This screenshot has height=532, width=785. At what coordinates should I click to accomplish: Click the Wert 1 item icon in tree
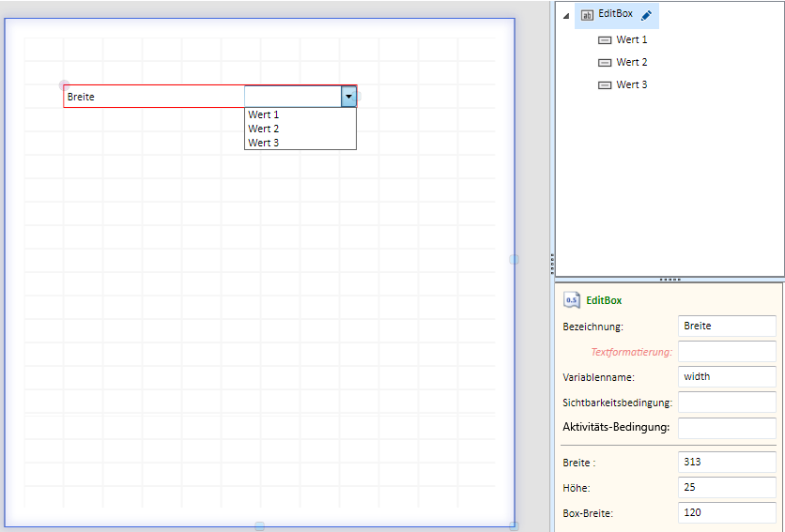coord(605,40)
